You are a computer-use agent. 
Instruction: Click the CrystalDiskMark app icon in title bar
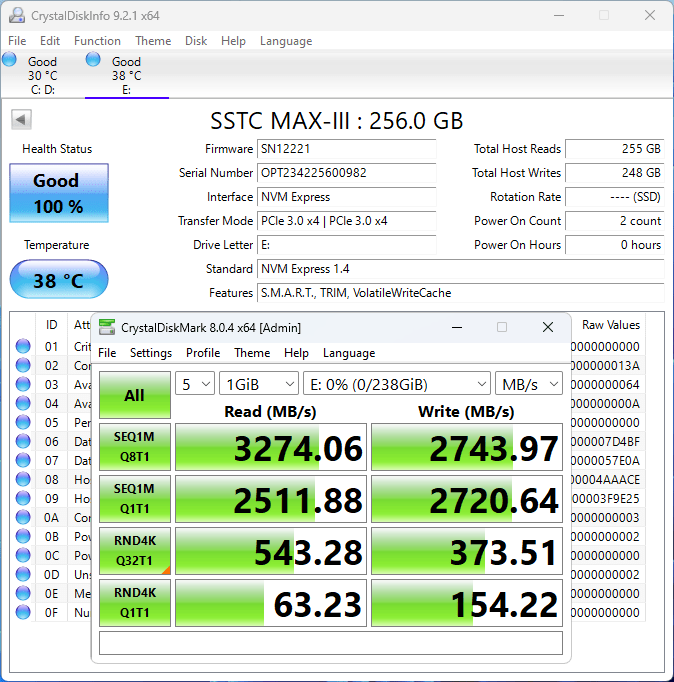pyautogui.click(x=107, y=327)
